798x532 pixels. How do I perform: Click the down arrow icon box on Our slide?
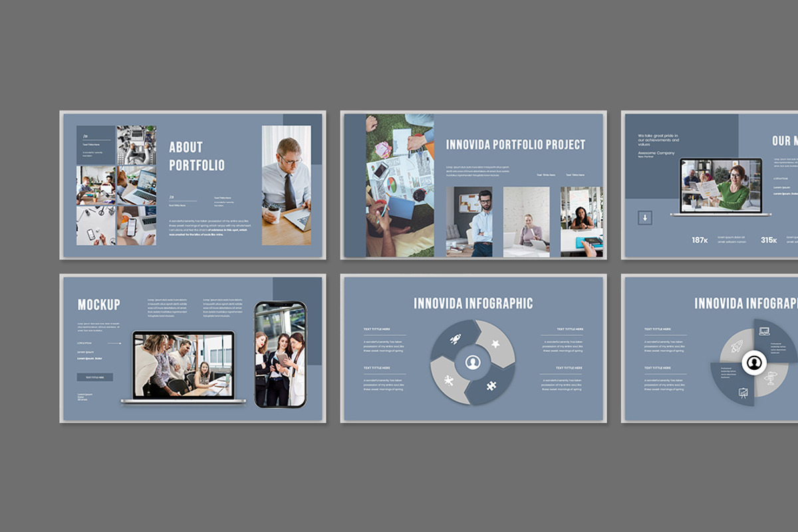click(645, 217)
